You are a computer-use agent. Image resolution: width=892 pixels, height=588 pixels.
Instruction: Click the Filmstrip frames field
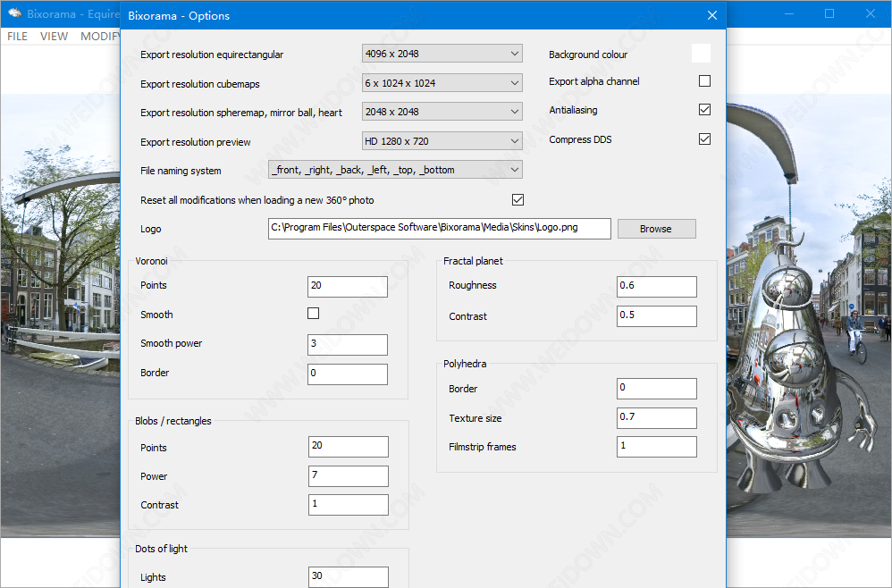tap(656, 447)
